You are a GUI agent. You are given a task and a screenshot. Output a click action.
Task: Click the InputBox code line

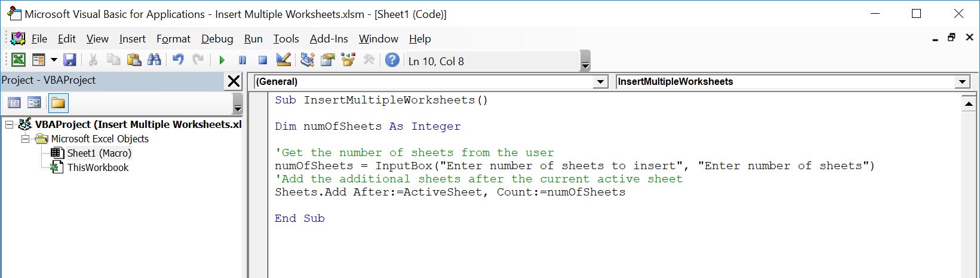click(x=575, y=166)
